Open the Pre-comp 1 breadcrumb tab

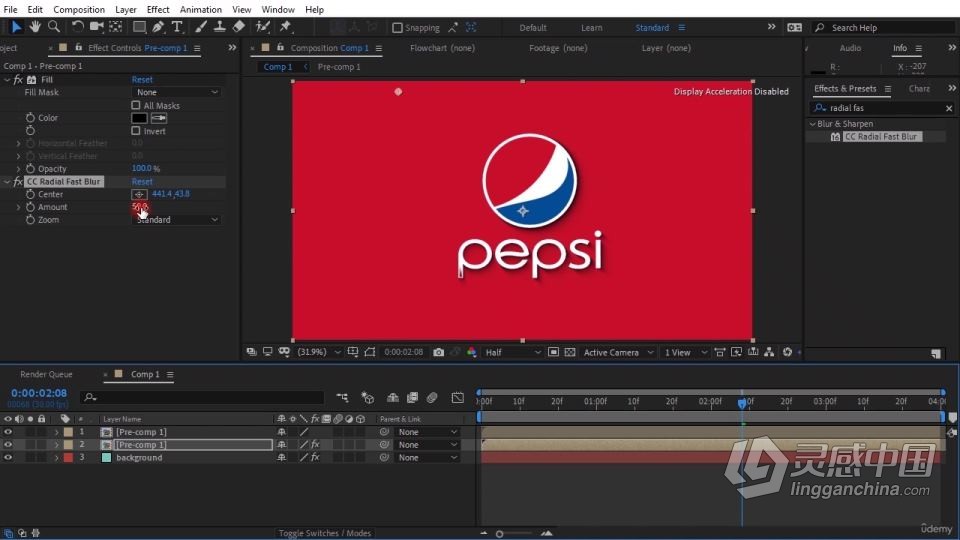[339, 67]
